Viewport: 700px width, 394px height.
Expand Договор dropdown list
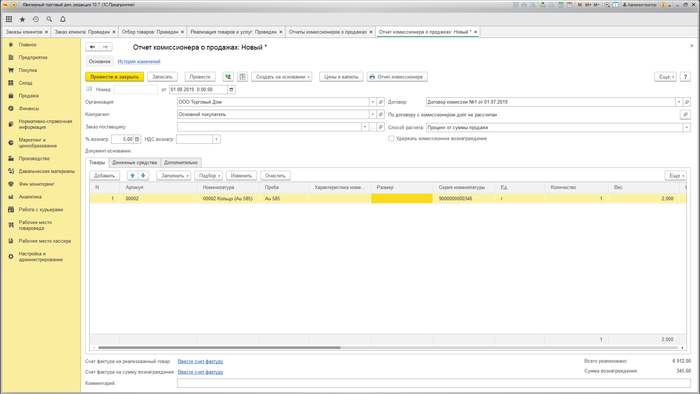(679, 102)
